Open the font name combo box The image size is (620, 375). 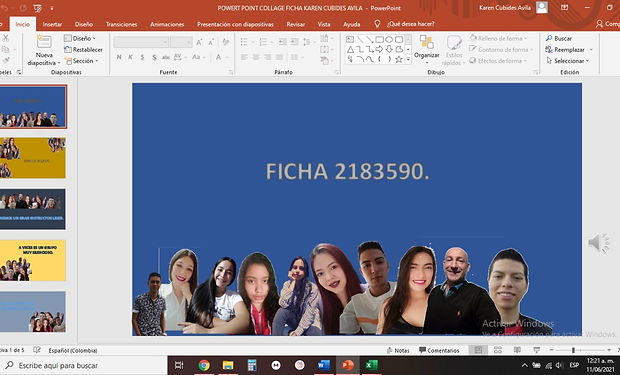[141, 42]
